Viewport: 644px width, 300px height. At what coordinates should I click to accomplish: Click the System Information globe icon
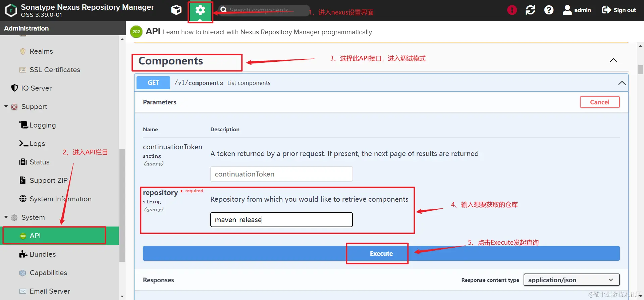tap(23, 199)
